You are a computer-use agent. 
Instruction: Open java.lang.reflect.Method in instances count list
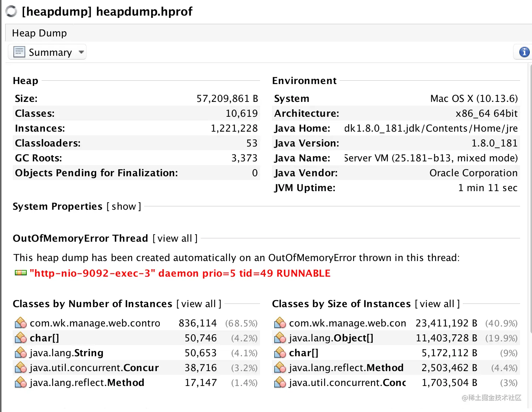click(x=87, y=383)
